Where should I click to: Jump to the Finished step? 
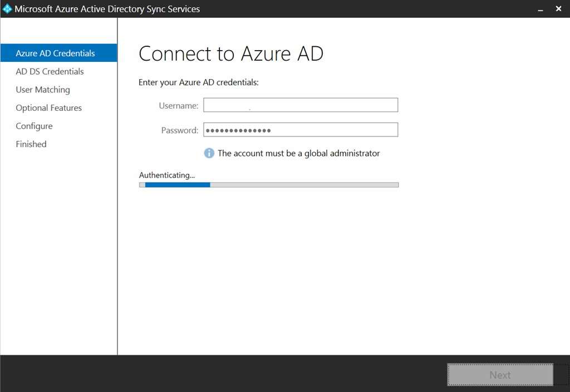tap(31, 144)
